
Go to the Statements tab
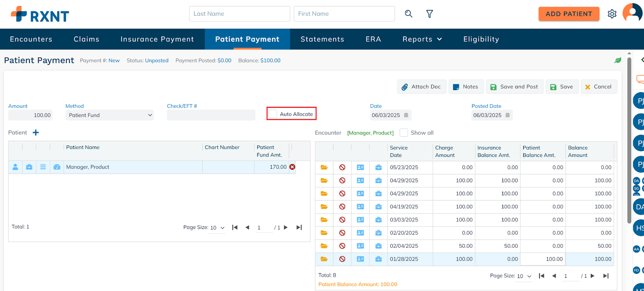322,39
